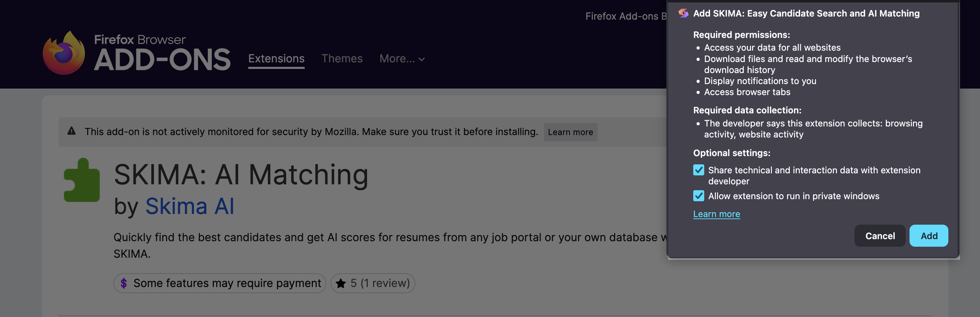Image resolution: width=980 pixels, height=317 pixels.
Task: Click the Firefox logo icon
Action: [64, 53]
